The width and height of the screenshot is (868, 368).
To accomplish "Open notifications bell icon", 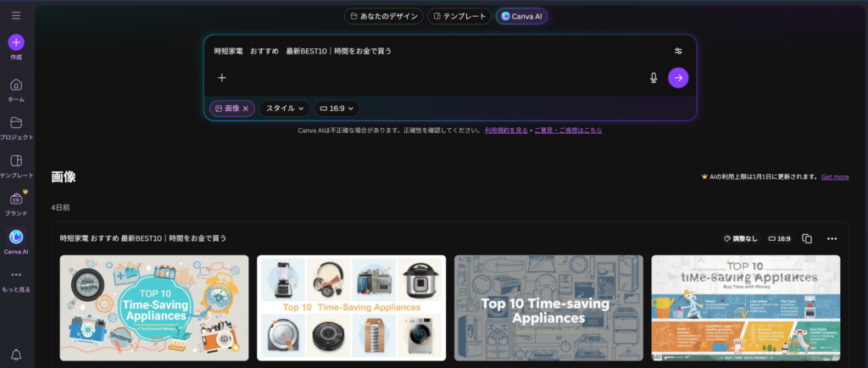I will point(16,354).
